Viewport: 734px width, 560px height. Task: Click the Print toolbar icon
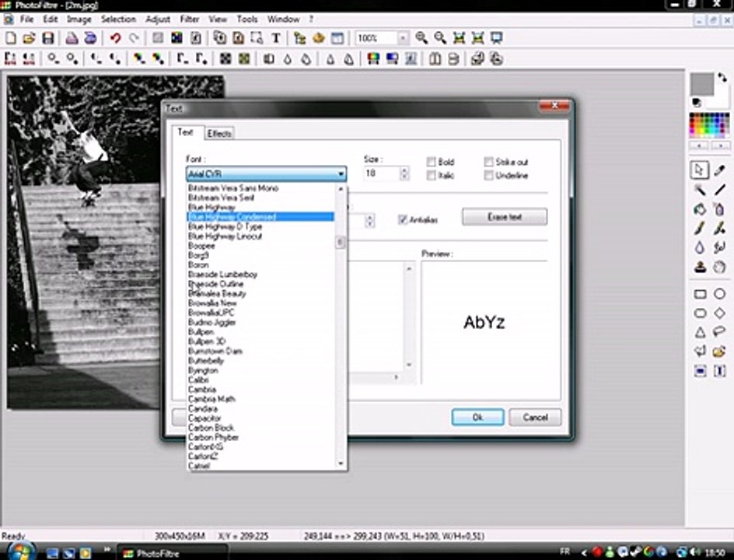[x=72, y=38]
